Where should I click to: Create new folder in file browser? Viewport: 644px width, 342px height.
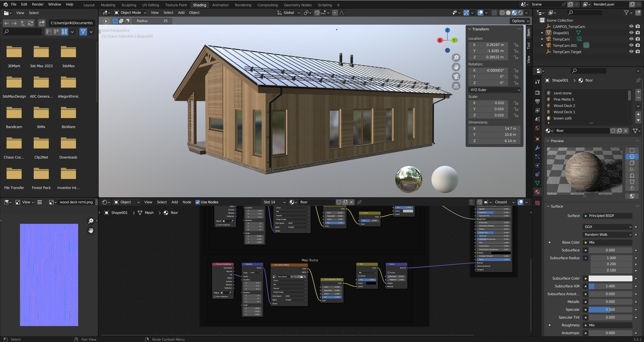coord(42,23)
